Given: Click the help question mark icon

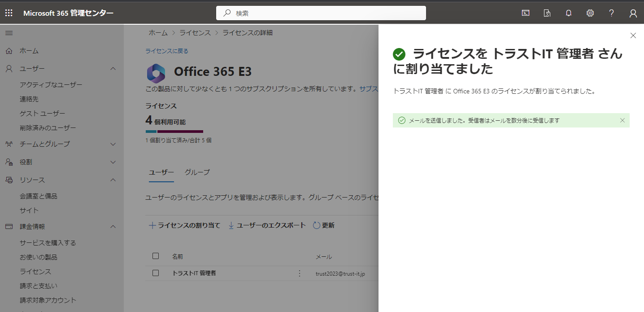Looking at the screenshot, I should (x=612, y=13).
